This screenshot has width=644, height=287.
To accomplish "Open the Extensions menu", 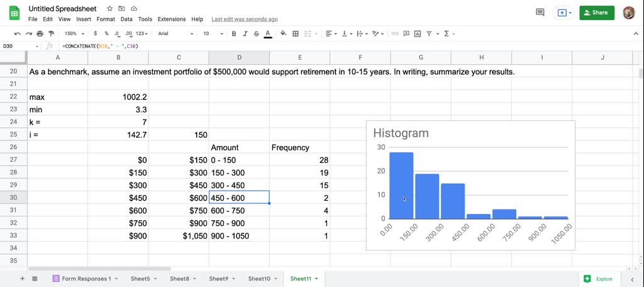I will 171,20.
